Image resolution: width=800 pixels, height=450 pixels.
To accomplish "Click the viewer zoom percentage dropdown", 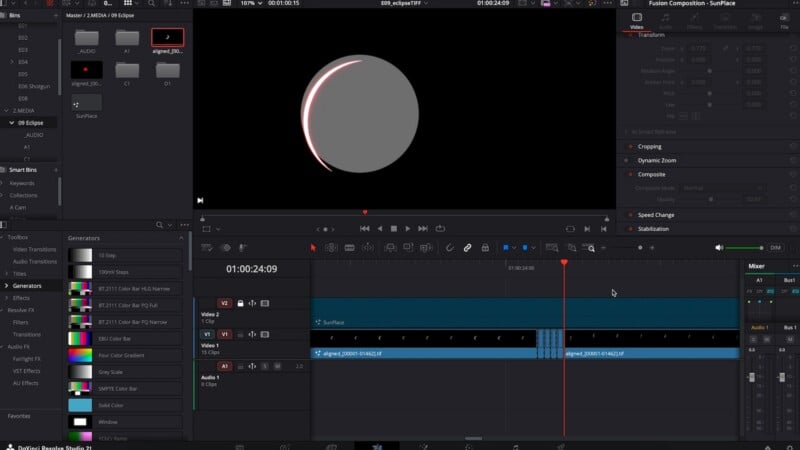I will pos(251,3).
